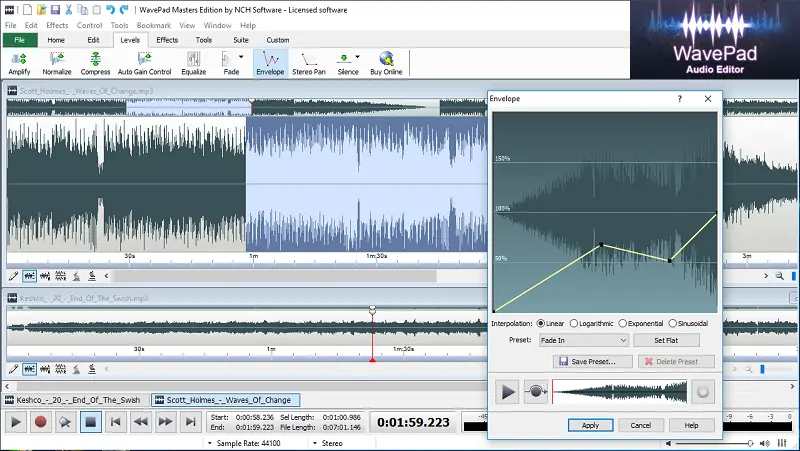This screenshot has height=451, width=800.
Task: Select Sinusoidal interpolation mode
Action: pos(674,324)
